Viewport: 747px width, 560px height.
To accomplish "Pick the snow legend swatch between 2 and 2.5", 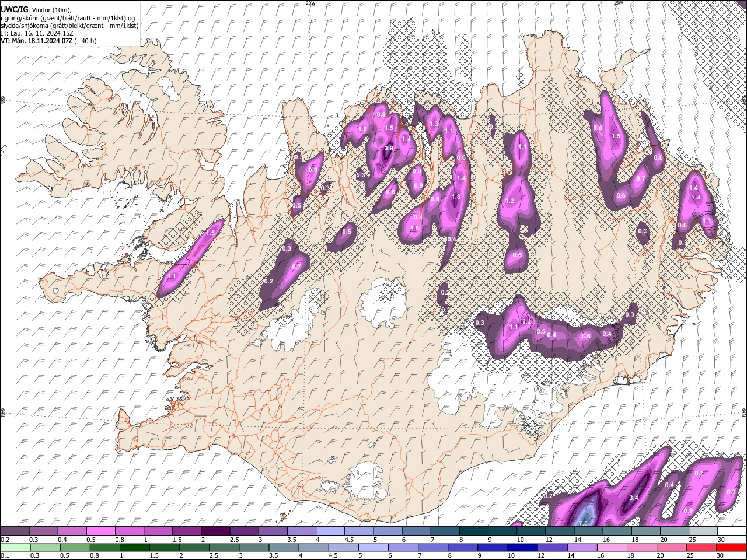I will pos(215,531).
